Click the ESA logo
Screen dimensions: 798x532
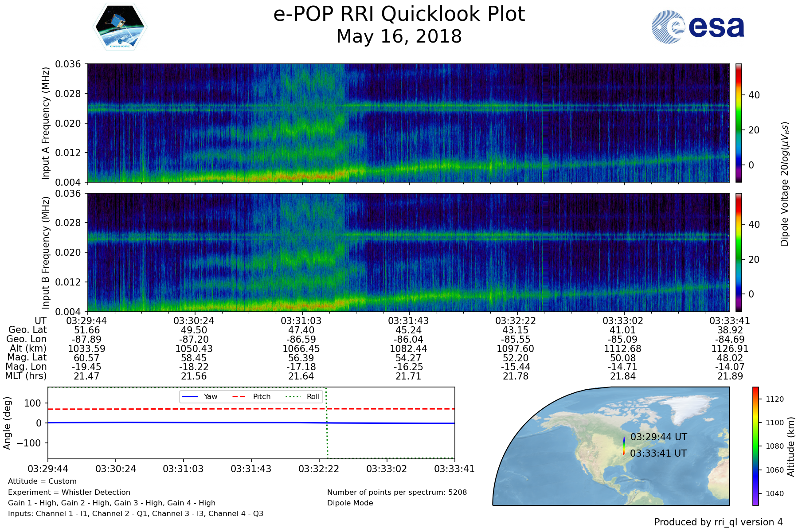(x=698, y=27)
